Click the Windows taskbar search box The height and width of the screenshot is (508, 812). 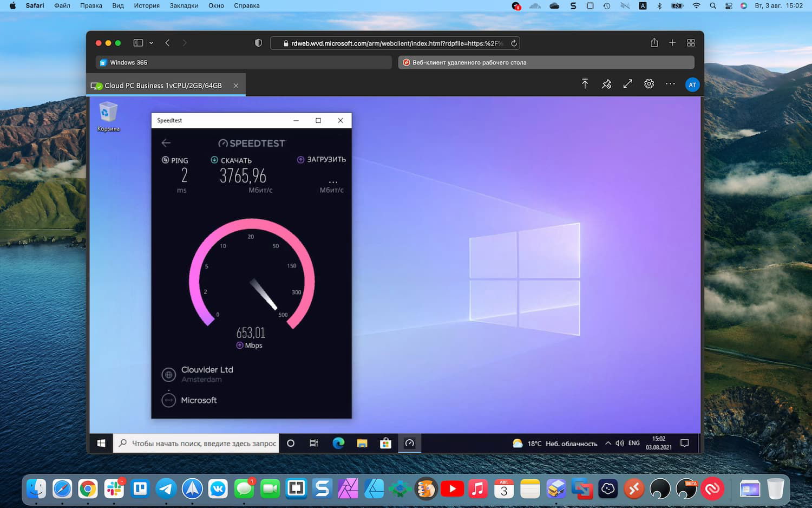click(196, 444)
